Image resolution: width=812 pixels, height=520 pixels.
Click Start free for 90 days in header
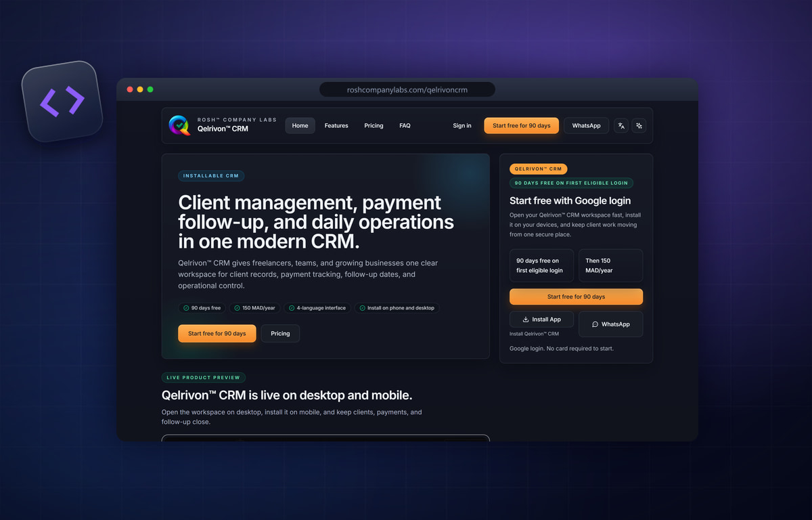(x=521, y=125)
